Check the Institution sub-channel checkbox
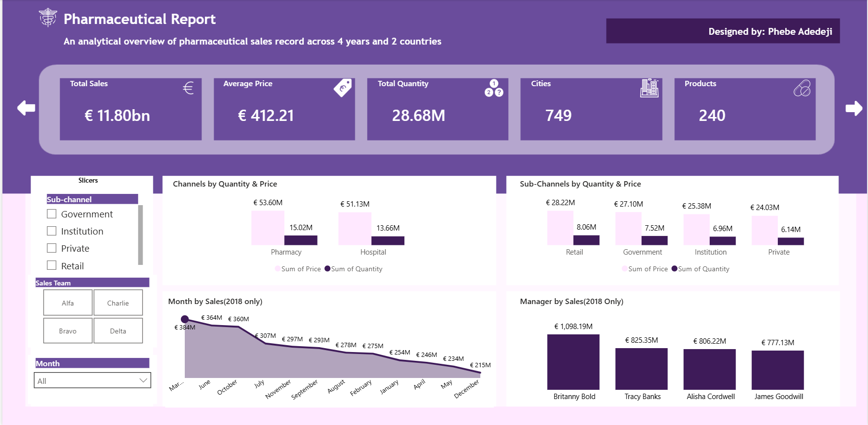Viewport: 868px width, 425px height. (51, 231)
